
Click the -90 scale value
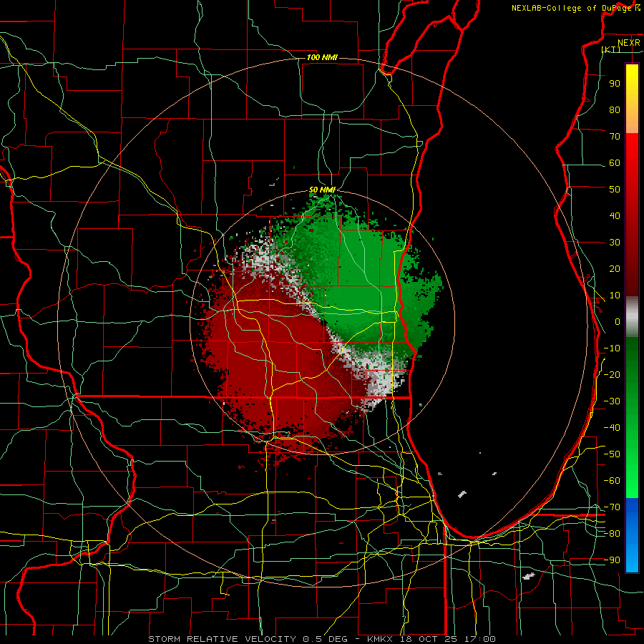tap(612, 560)
